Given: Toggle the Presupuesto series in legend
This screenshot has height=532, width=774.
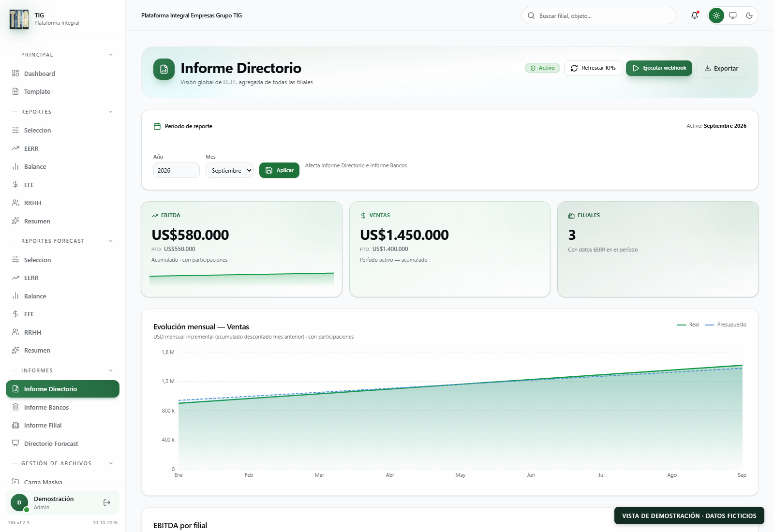Looking at the screenshot, I should point(726,325).
